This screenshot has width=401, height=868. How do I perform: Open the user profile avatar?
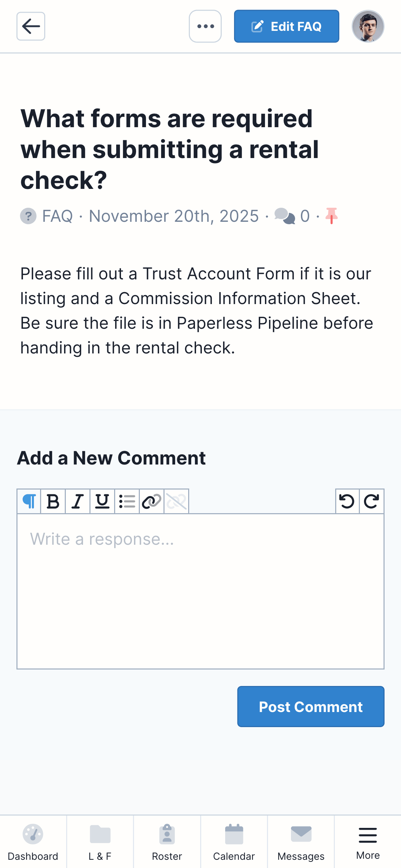point(368,26)
